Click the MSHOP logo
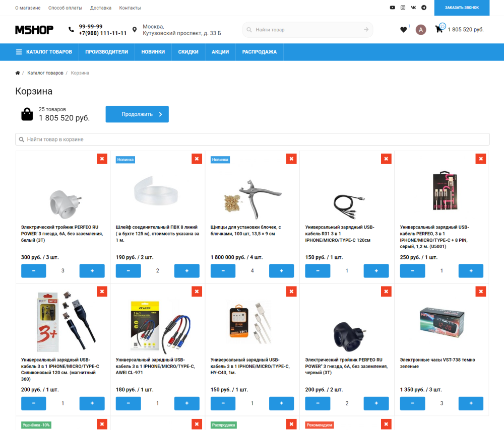The height and width of the screenshot is (430, 504). coord(34,30)
